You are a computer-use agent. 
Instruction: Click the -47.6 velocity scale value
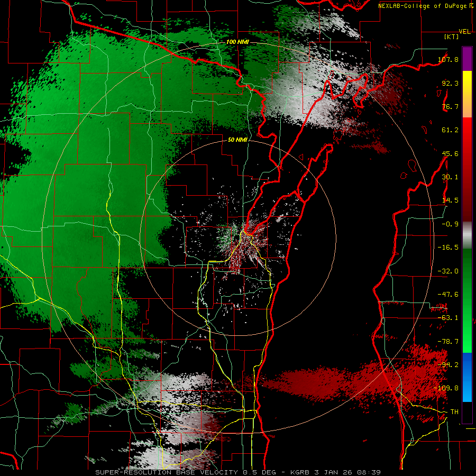point(448,295)
